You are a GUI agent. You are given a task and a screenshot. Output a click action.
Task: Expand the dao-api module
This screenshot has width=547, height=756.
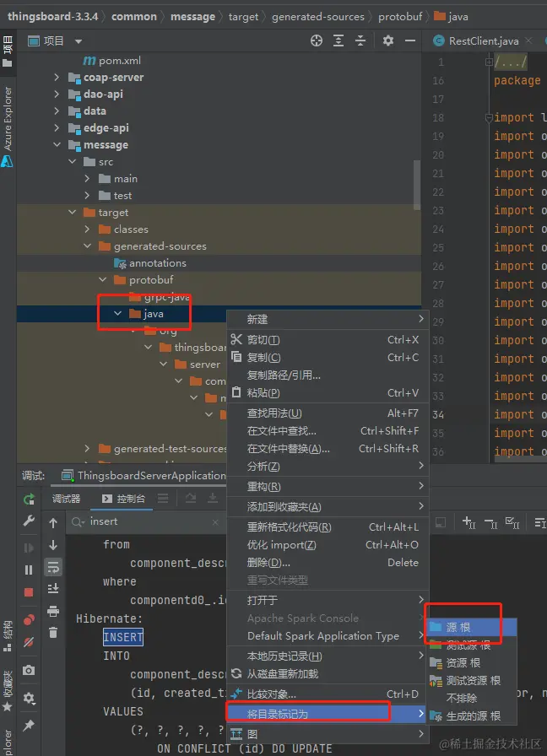click(x=57, y=94)
